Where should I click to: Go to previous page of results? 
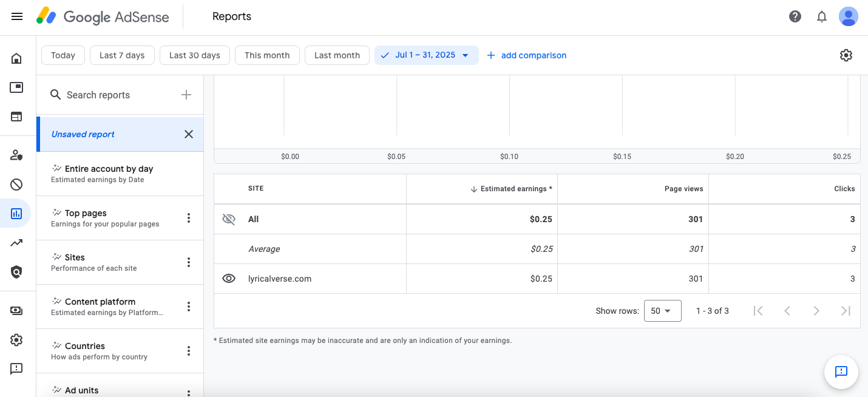click(x=787, y=311)
